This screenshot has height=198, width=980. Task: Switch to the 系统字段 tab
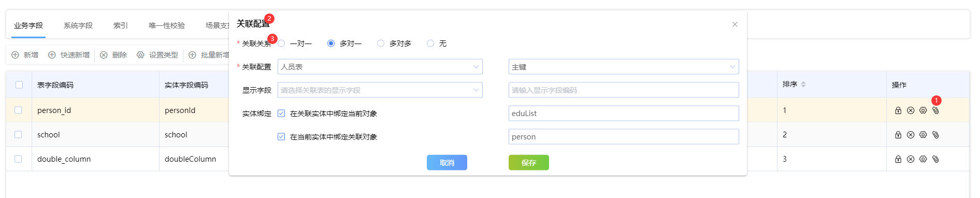click(78, 25)
